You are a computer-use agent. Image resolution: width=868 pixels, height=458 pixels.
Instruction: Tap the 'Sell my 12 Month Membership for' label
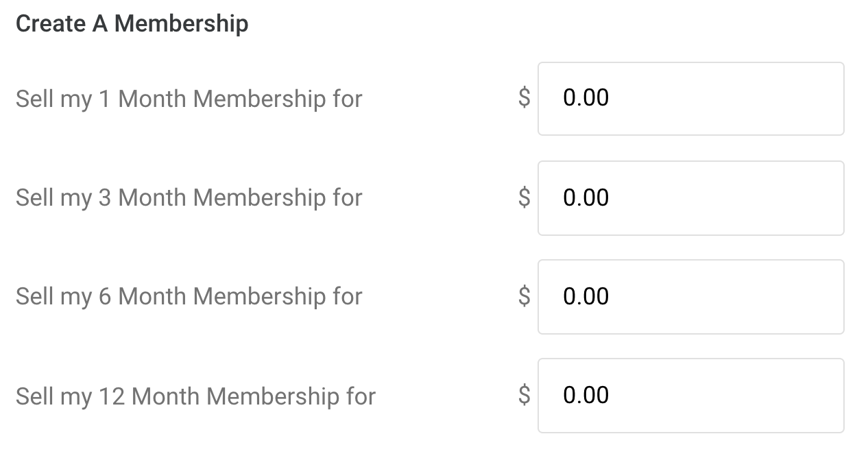[x=195, y=396]
